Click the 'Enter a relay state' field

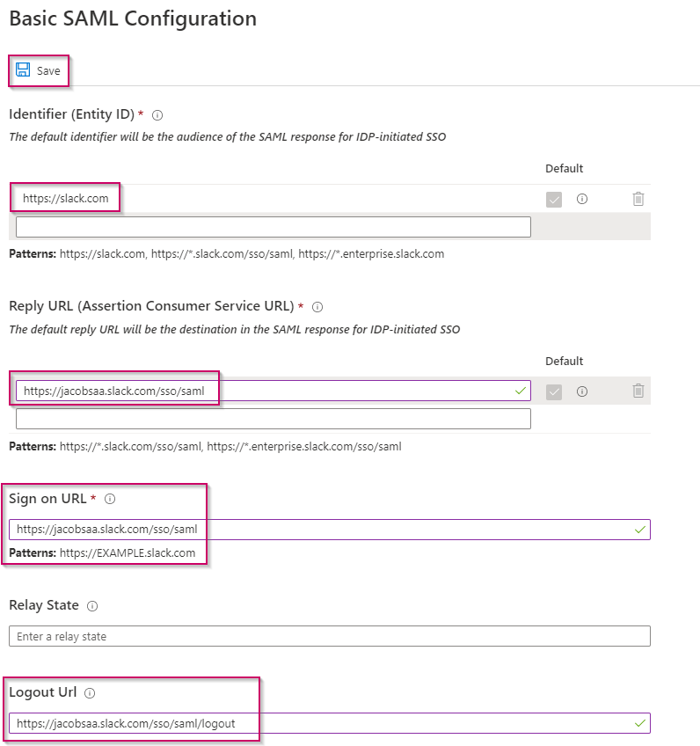pyautogui.click(x=329, y=636)
